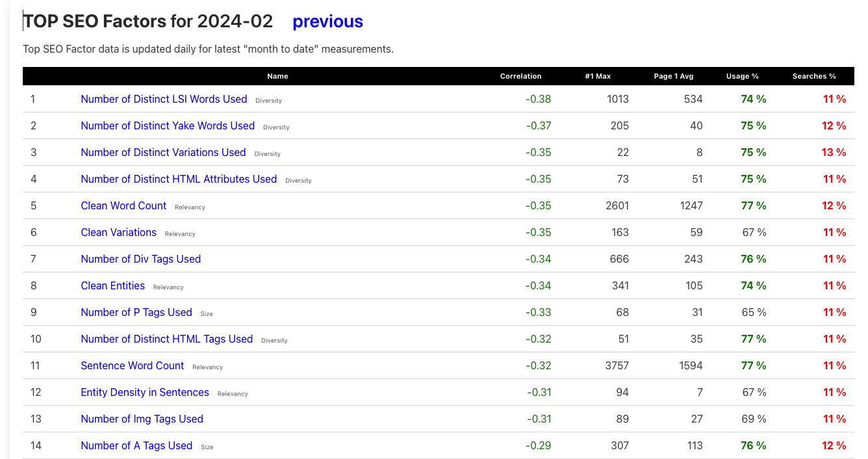Click Page 1 Avg value 1594
This screenshot has width=868, height=459.
coord(691,365)
